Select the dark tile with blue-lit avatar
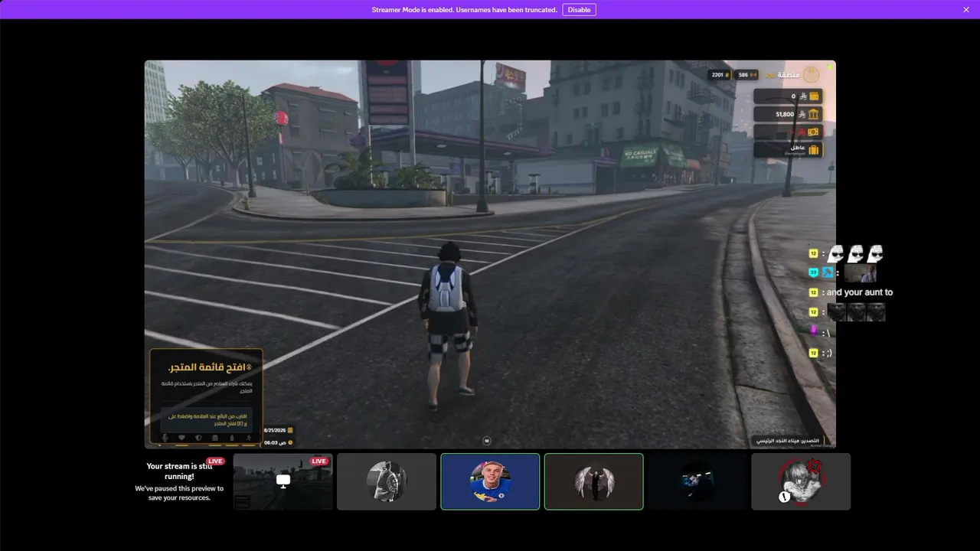980x551 pixels. [697, 481]
